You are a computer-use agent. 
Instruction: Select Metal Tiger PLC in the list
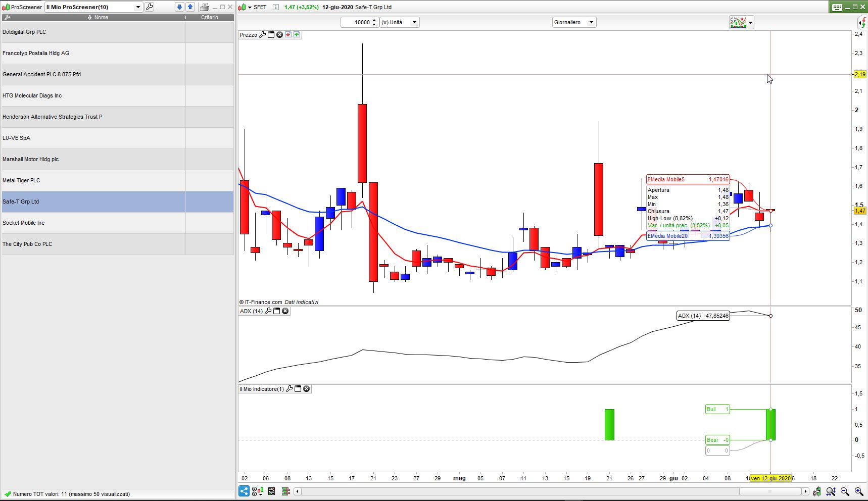point(118,180)
